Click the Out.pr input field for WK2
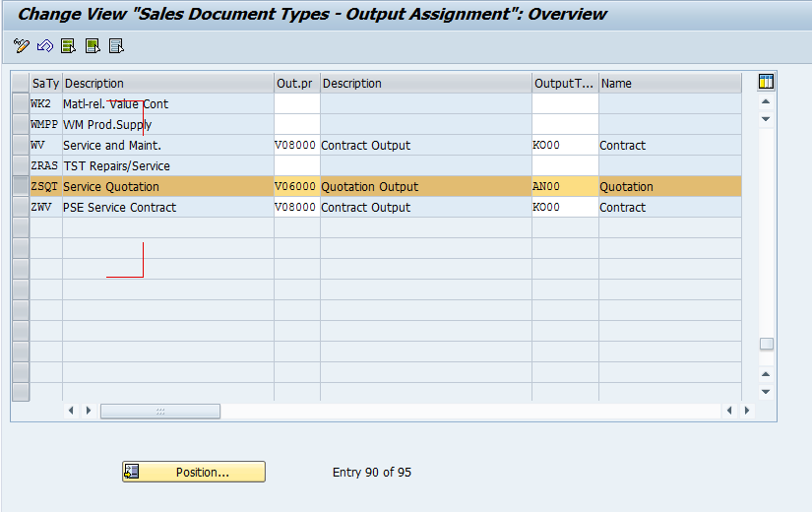 pyautogui.click(x=296, y=103)
